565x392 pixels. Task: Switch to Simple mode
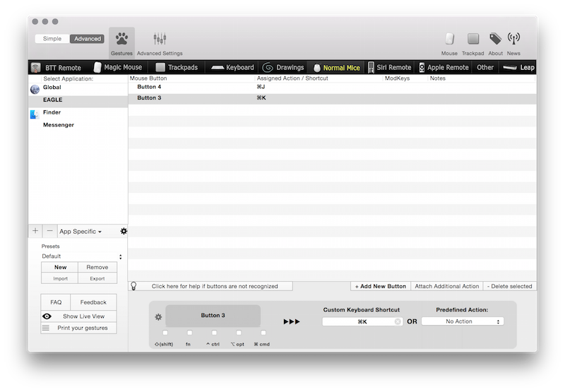pyautogui.click(x=52, y=39)
